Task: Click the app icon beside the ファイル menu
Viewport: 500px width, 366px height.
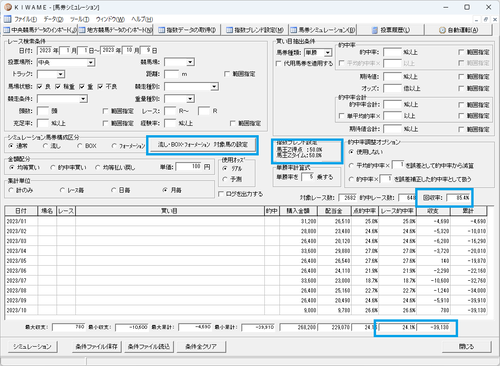Action: pos(7,19)
